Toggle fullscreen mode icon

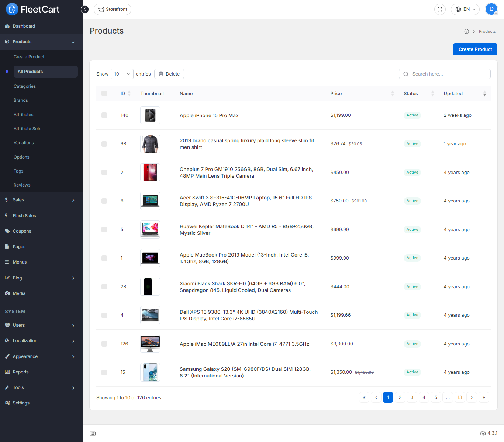pos(440,9)
